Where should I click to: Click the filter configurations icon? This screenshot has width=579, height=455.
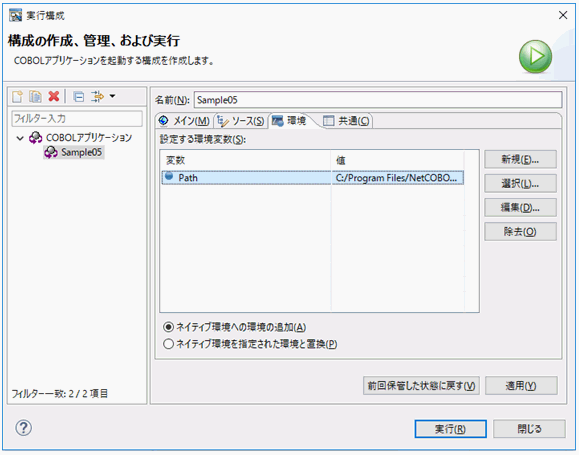[97, 96]
